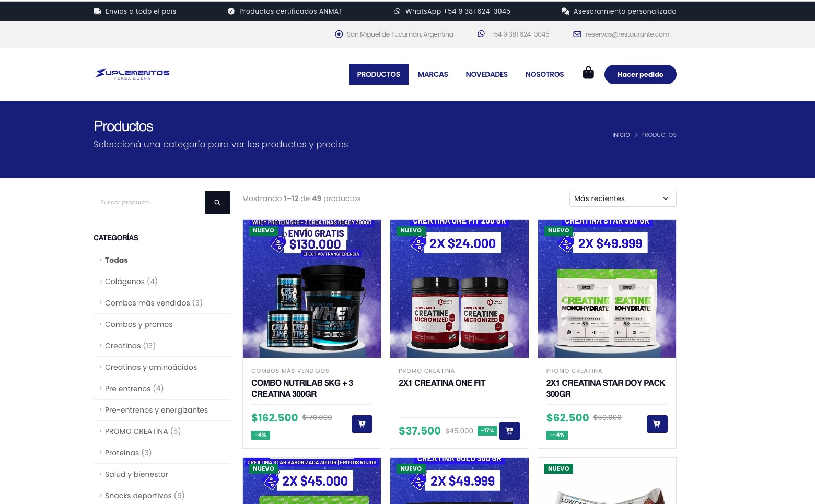
Task: Click the chat bubbles advice icon
Action: point(565,11)
